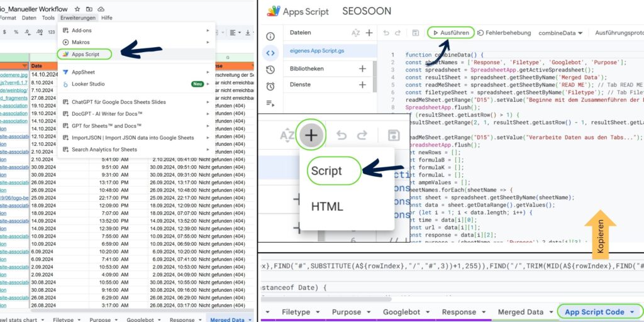
Task: Select the cell showing 27.08.2024
Action: click(x=43, y=98)
